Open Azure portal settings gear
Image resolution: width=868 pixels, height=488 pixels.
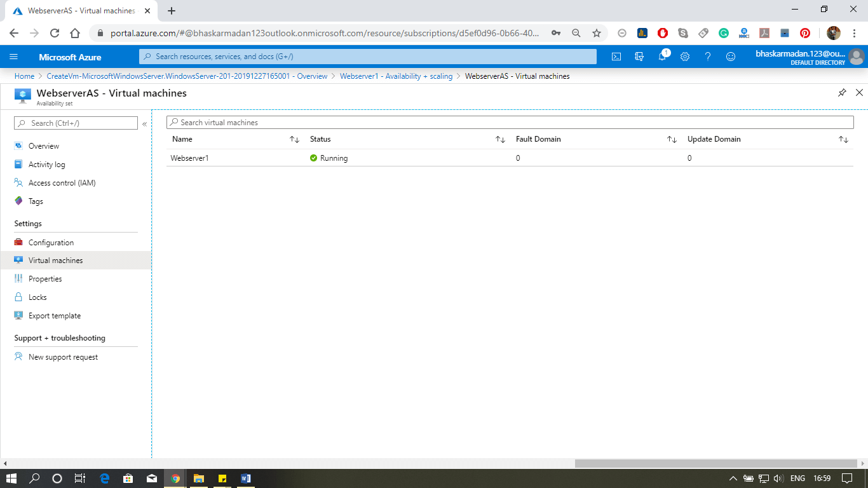[685, 57]
